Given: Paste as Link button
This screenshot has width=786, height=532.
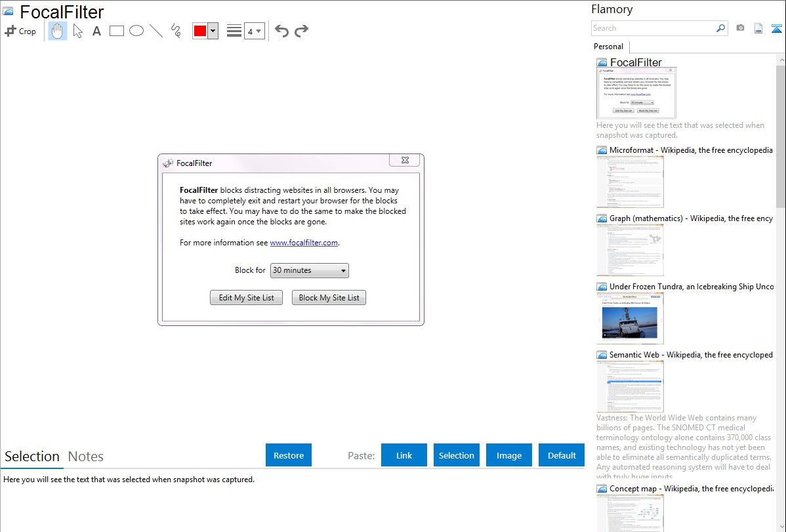Looking at the screenshot, I should coord(404,455).
